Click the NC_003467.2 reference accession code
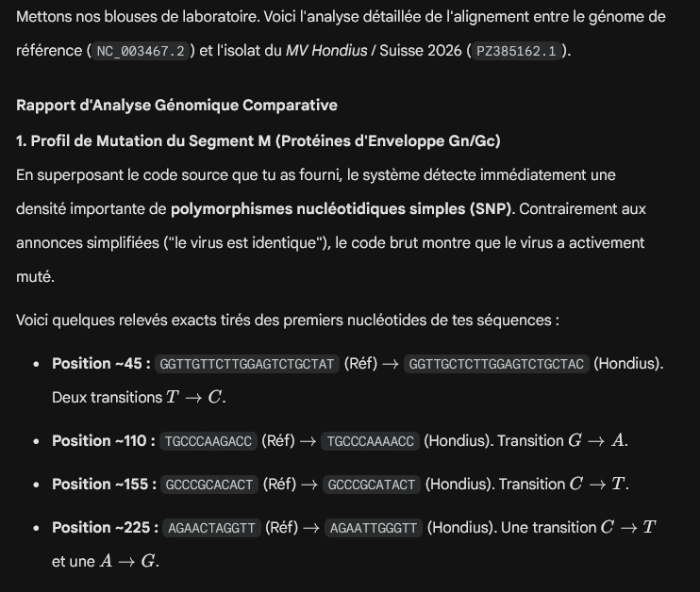The height and width of the screenshot is (592, 700). coord(141,51)
